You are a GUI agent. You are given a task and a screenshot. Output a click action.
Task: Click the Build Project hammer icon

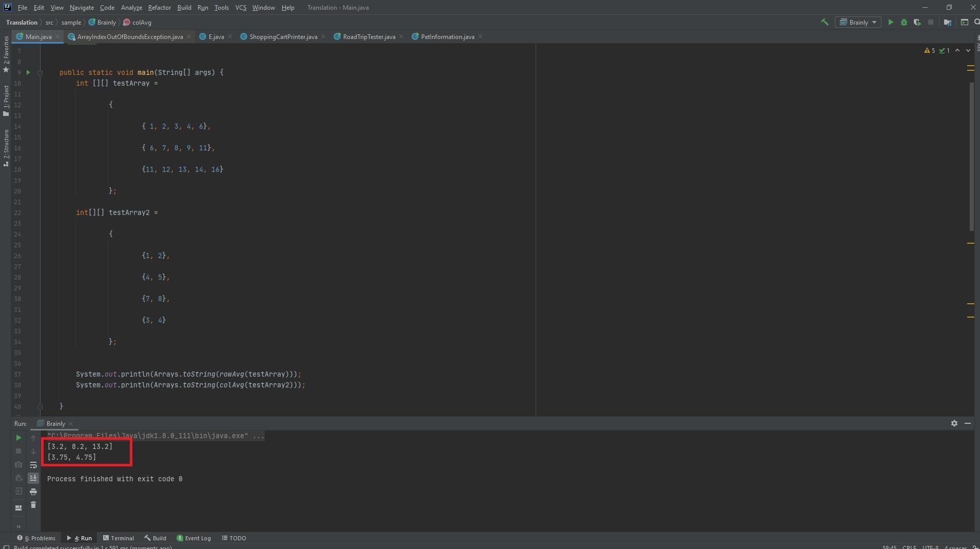[x=825, y=22]
